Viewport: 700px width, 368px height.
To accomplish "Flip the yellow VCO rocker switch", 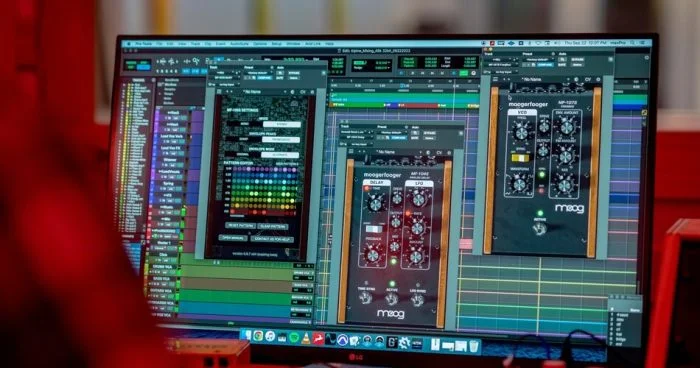I will (x=520, y=158).
